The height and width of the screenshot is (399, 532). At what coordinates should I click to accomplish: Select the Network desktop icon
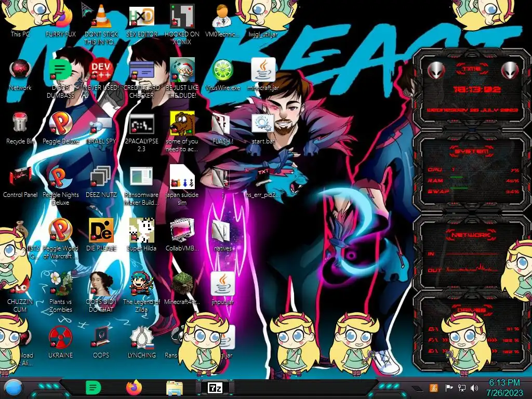(x=20, y=70)
